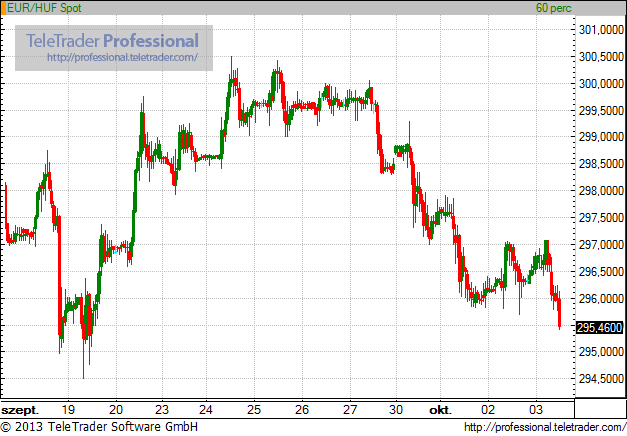Click date 02 on the time axis
The height and width of the screenshot is (436, 627).
[488, 410]
